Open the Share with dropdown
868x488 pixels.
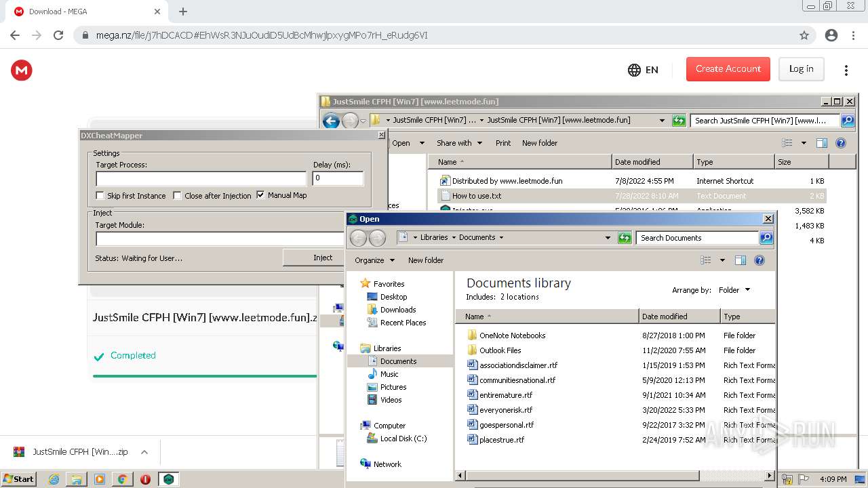coord(459,143)
